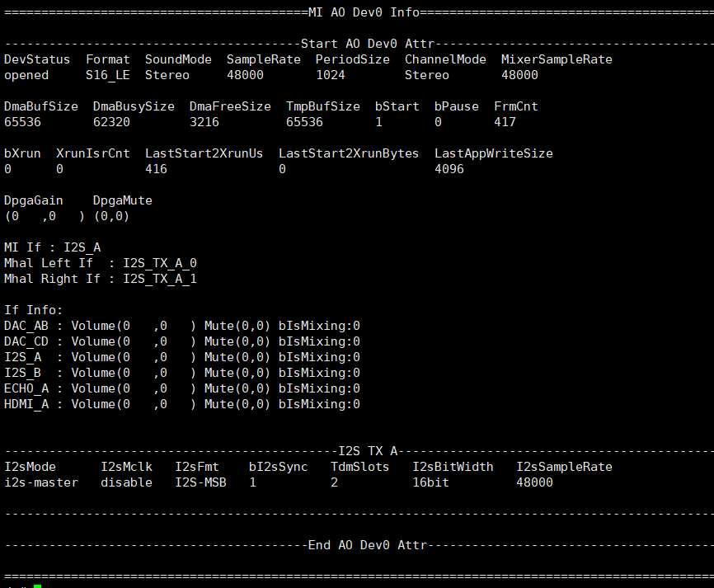Viewport: 714px width, 588px height.
Task: Click the "MI AO Dev0 Info" header title
Action: [x=364, y=12]
